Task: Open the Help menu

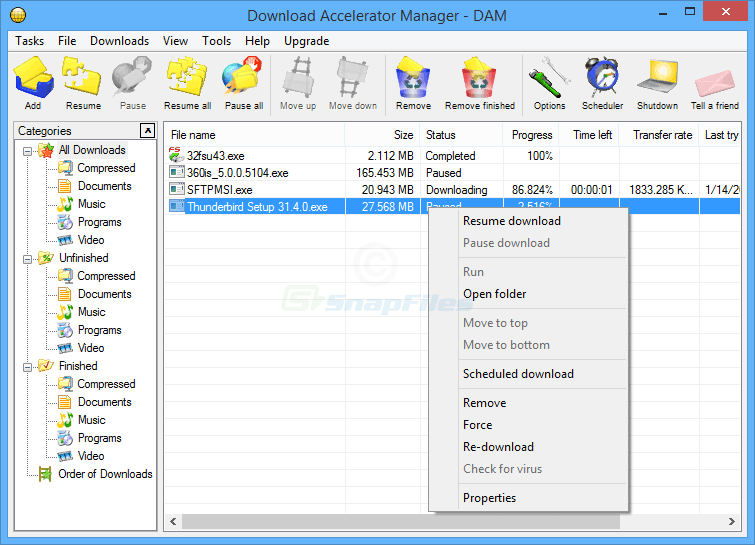Action: click(257, 41)
